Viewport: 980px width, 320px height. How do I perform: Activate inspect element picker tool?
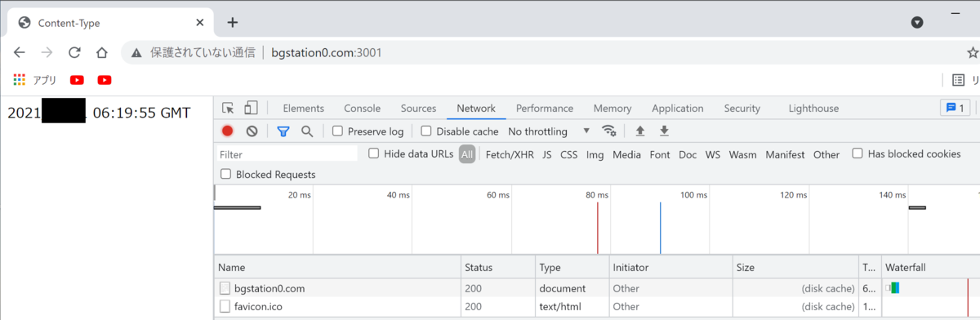pyautogui.click(x=228, y=108)
